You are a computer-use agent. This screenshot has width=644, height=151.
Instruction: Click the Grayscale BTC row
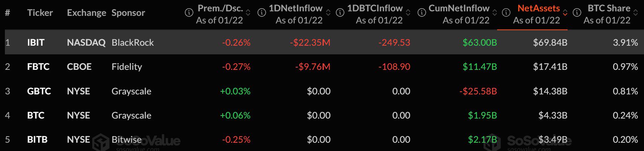pyautogui.click(x=131, y=116)
